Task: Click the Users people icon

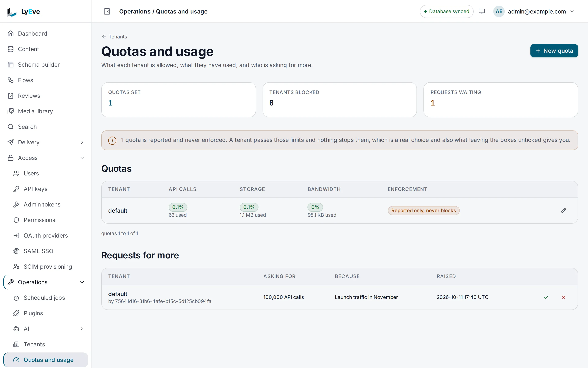Action: [x=16, y=173]
